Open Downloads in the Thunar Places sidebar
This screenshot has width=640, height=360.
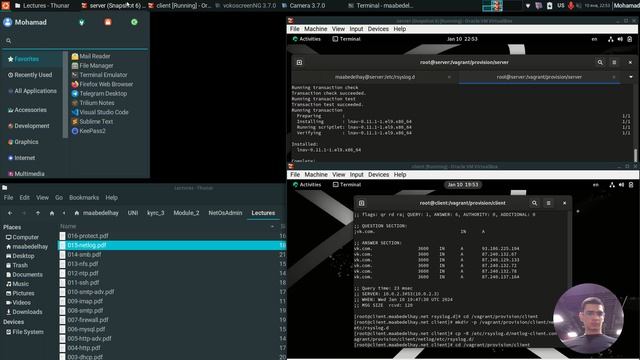24,312
